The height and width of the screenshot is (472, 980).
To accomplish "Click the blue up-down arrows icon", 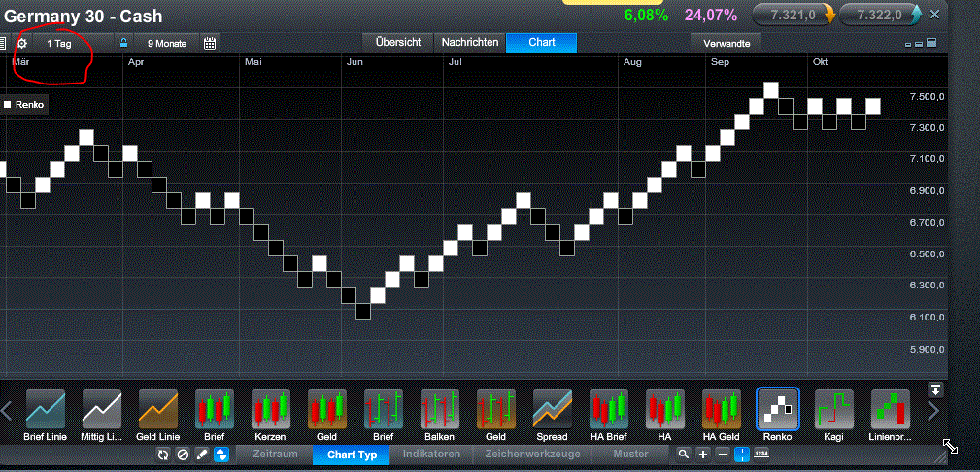I will pos(221,455).
